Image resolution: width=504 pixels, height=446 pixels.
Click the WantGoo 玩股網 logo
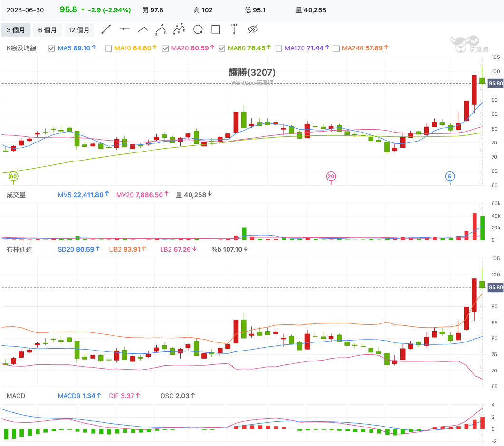[x=466, y=44]
